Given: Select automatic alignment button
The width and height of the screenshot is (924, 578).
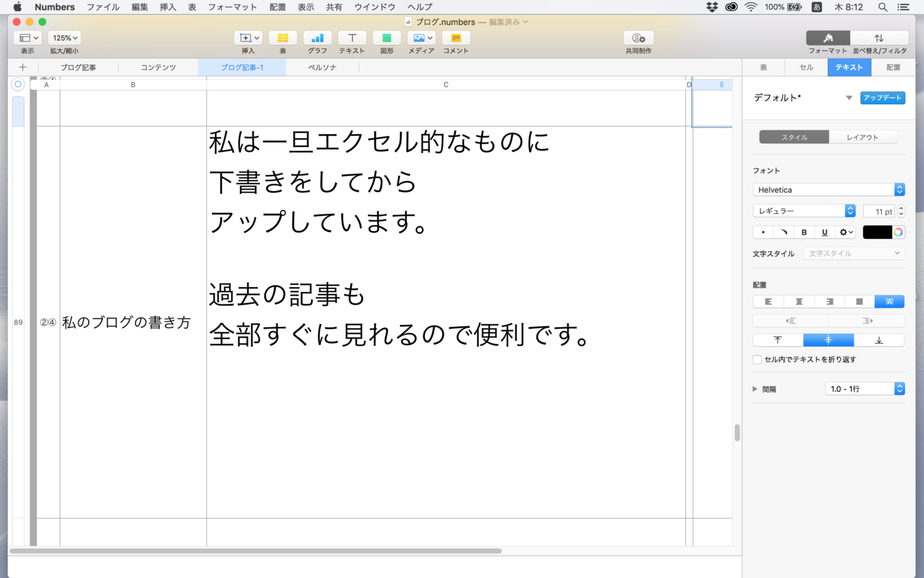Looking at the screenshot, I should coord(890,301).
